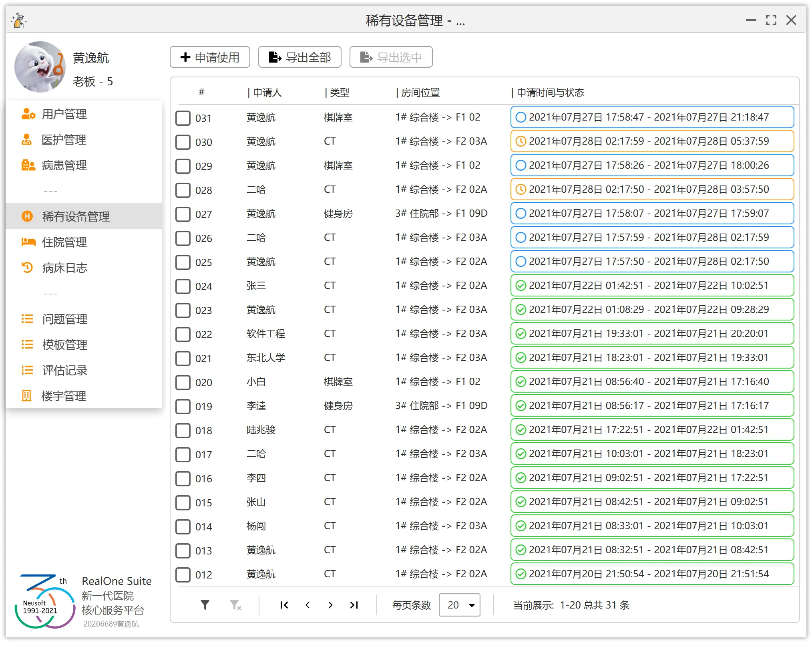
Task: Click the 申请使用 button
Action: 210,57
